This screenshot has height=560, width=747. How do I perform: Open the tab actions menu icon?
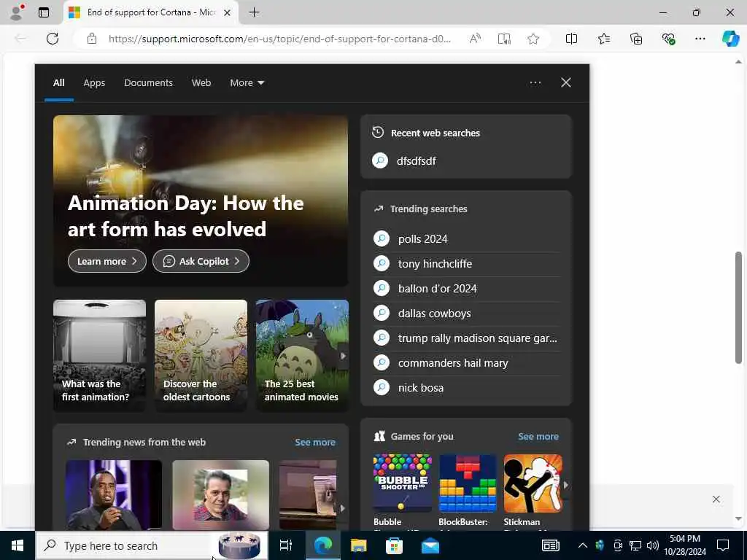point(44,12)
